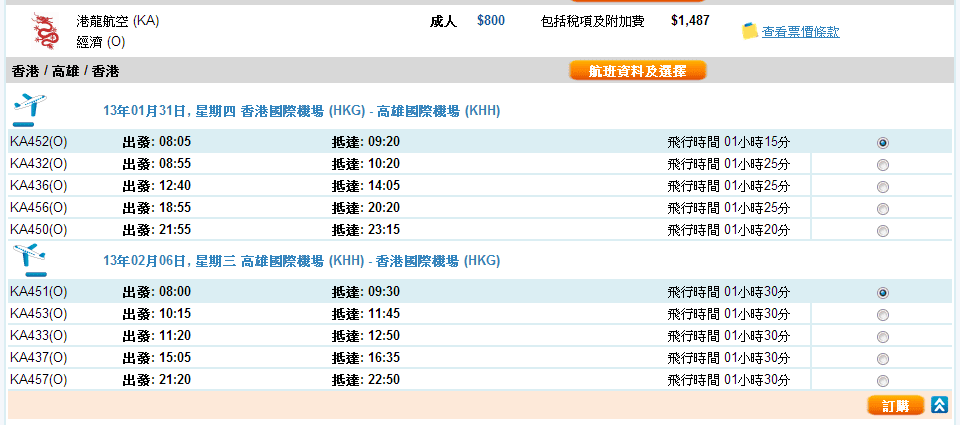Click the 香港 / 高雄 / 香港 route header
This screenshot has height=425, width=961.
(x=65, y=71)
